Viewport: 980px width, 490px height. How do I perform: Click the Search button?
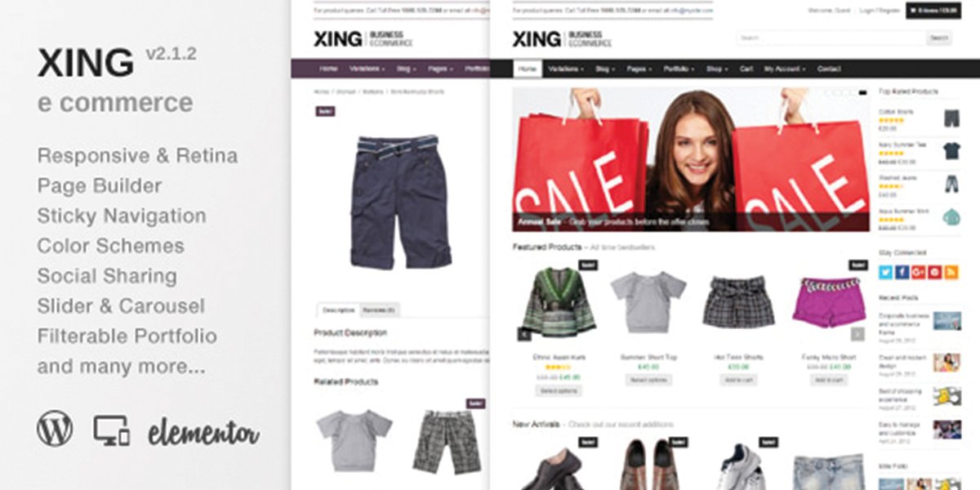[x=939, y=38]
